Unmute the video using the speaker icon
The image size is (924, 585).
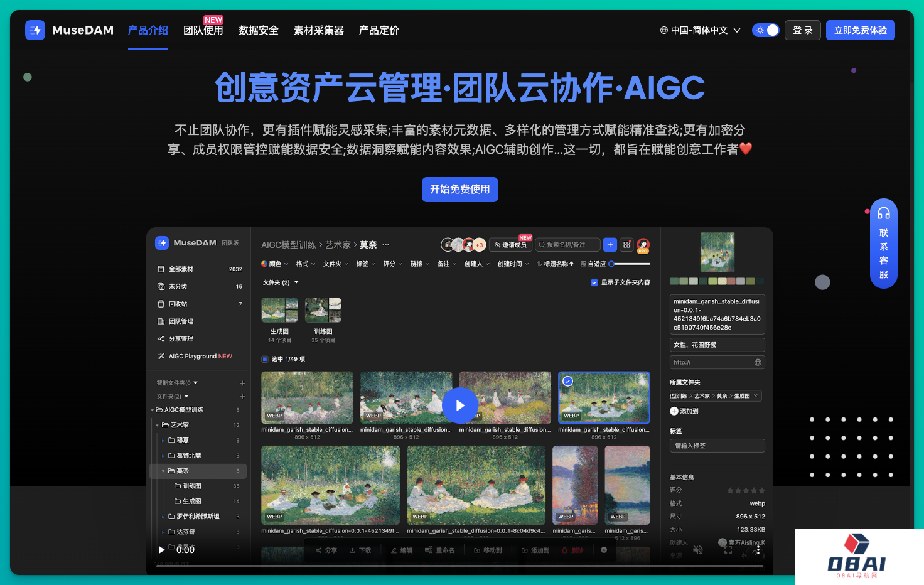(x=697, y=550)
